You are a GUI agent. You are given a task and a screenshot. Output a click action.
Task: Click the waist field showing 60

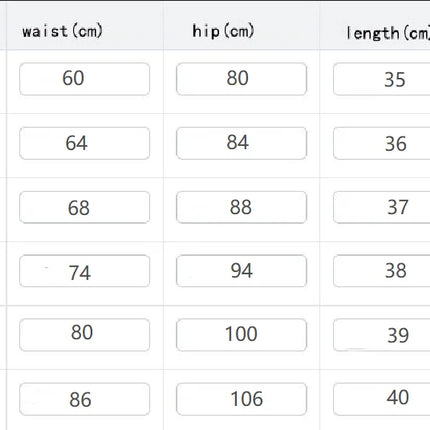point(85,79)
